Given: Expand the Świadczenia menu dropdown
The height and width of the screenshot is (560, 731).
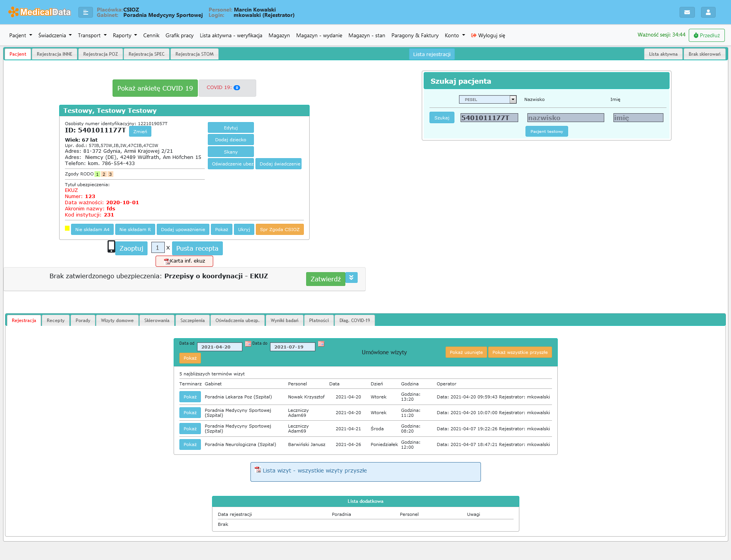Looking at the screenshot, I should click(x=55, y=35).
